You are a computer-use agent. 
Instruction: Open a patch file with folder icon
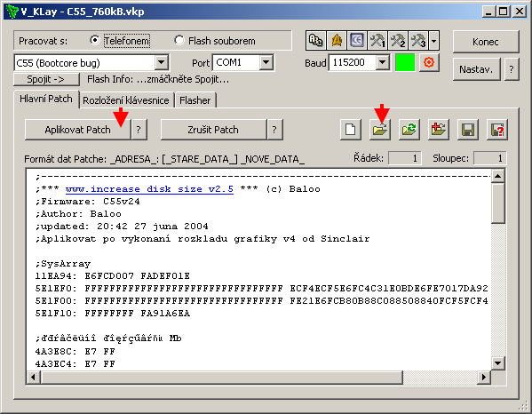pos(379,130)
